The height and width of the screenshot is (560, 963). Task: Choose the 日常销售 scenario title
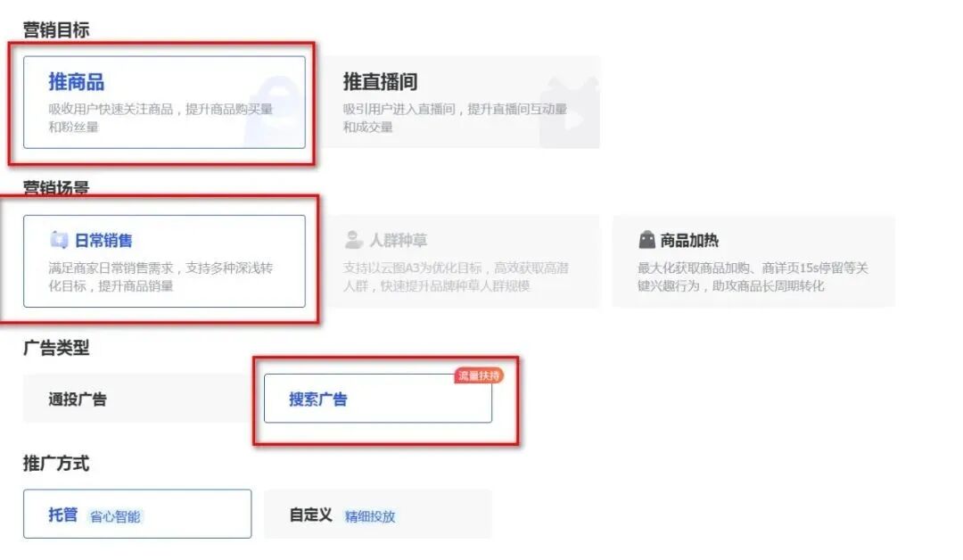click(x=103, y=240)
